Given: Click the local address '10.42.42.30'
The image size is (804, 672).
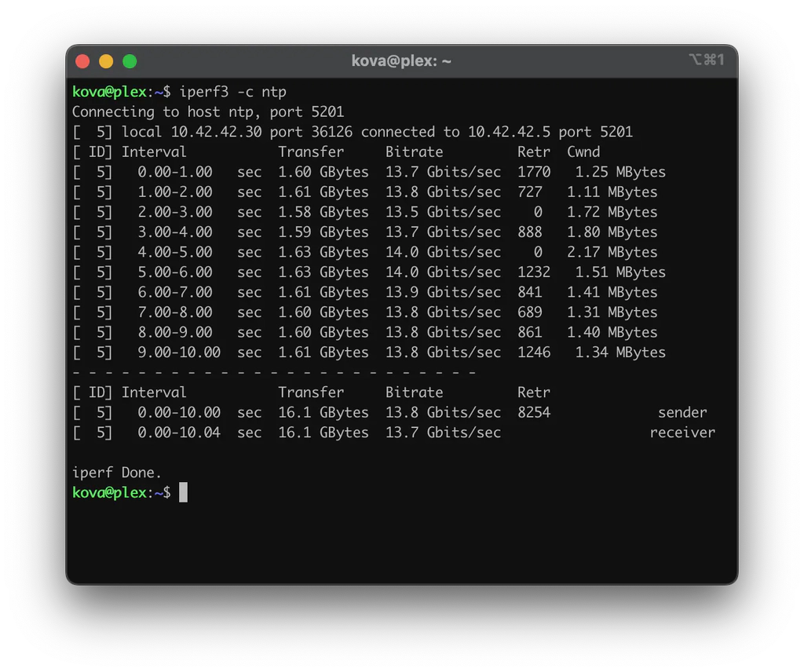Looking at the screenshot, I should pyautogui.click(x=217, y=132).
